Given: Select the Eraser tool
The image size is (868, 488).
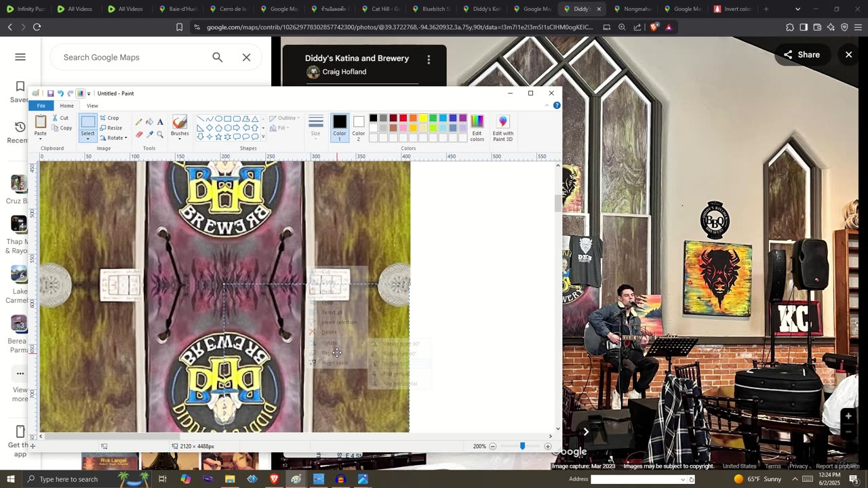Looking at the screenshot, I should tap(139, 134).
